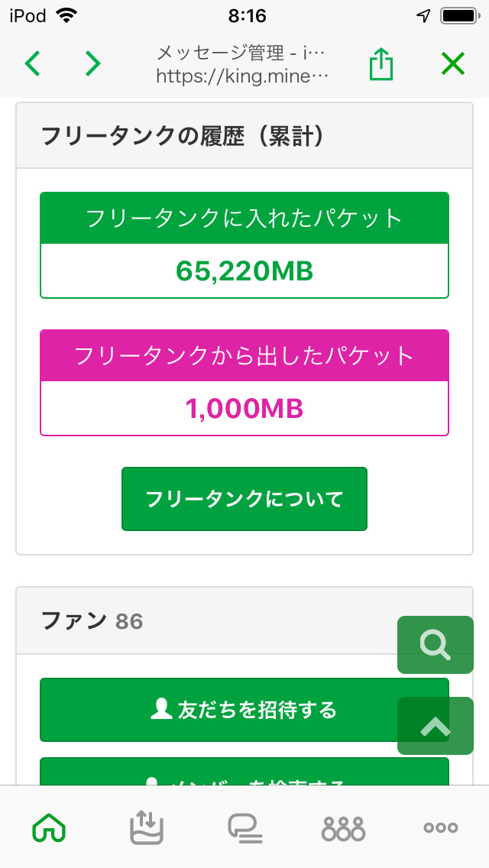Switch to the three-people community tab
489x868 pixels.
(343, 828)
